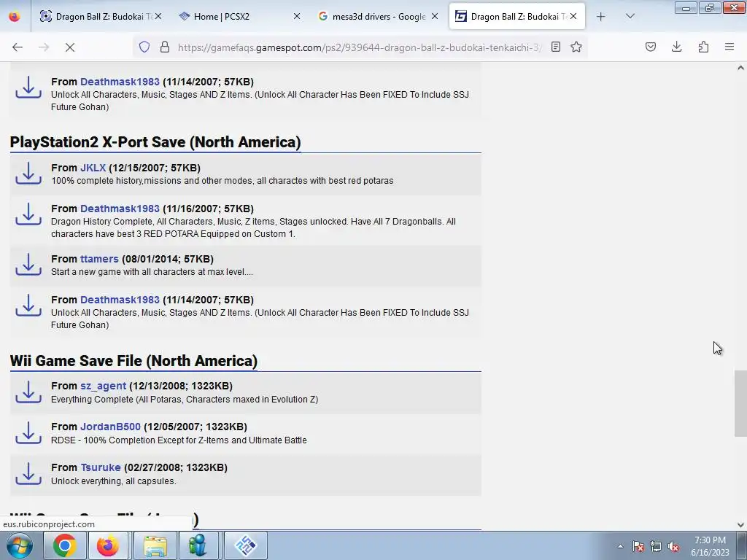The image size is (747, 560).
Task: Focus the gamefaqs URL address bar
Action: coord(359,47)
